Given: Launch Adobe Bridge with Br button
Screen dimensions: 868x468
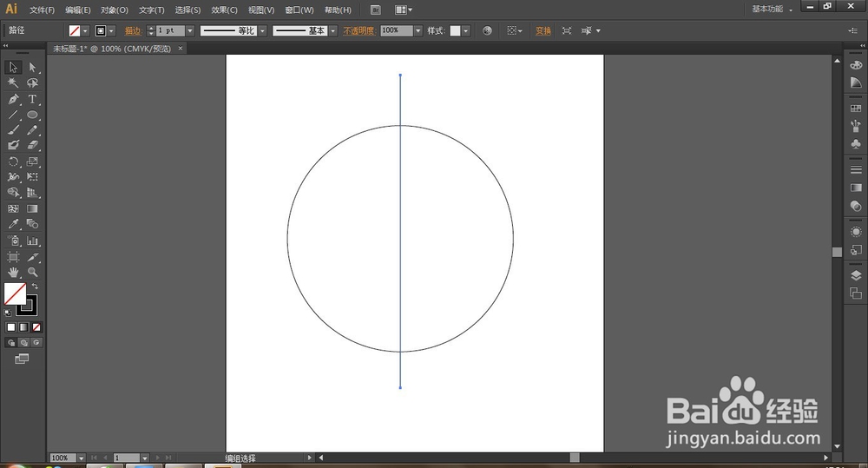Looking at the screenshot, I should click(375, 10).
